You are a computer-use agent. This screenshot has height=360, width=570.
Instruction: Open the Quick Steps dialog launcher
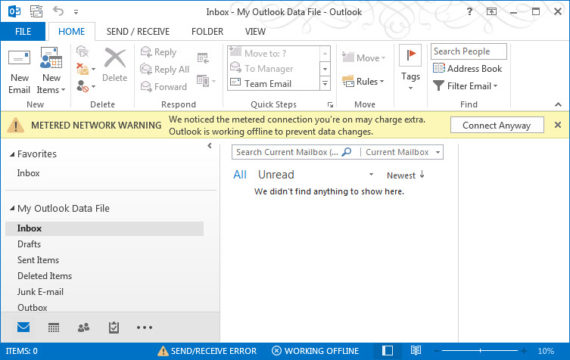click(x=330, y=105)
